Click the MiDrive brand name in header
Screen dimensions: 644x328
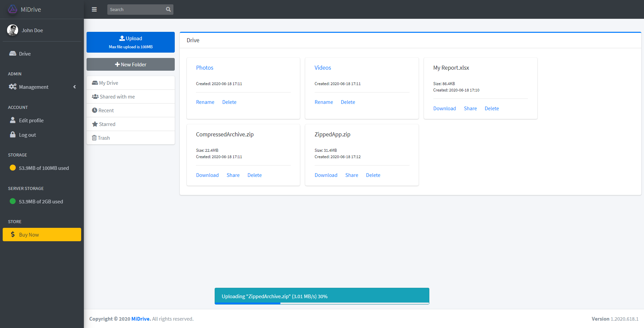31,9
